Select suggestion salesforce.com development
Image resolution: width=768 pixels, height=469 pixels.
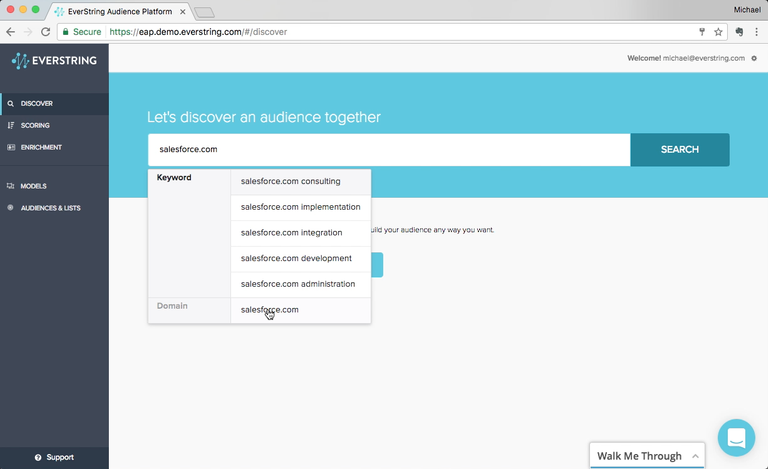(301, 258)
